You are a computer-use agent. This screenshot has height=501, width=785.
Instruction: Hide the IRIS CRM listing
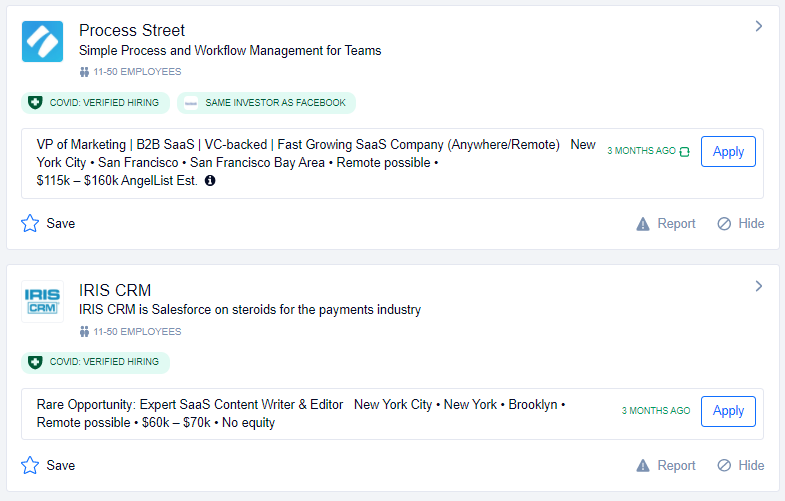click(740, 466)
